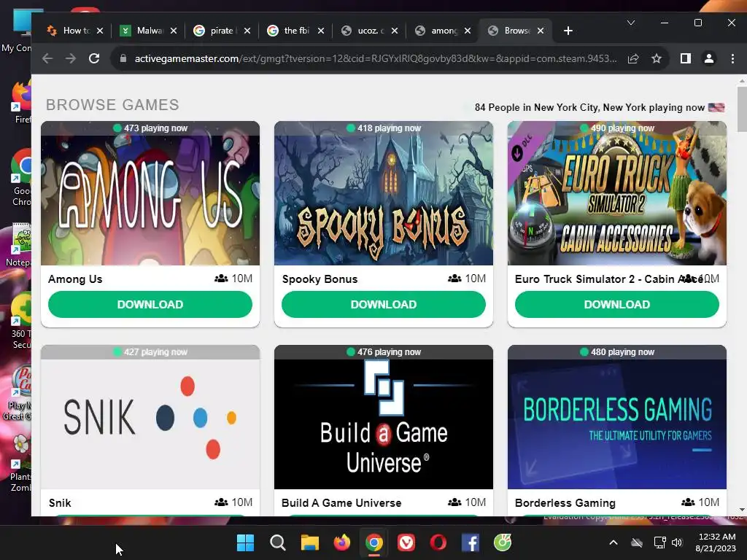Launch Firefox from the taskbar
The width and height of the screenshot is (747, 560).
(341, 542)
